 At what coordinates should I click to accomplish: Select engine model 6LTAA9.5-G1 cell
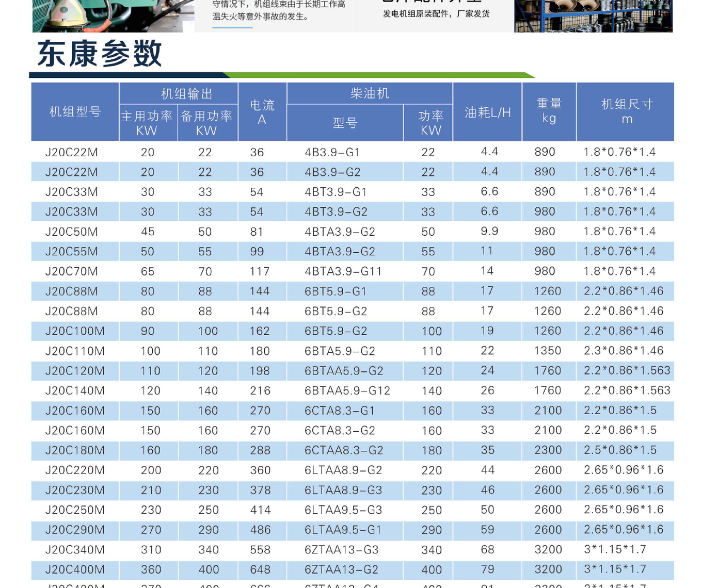point(343,530)
